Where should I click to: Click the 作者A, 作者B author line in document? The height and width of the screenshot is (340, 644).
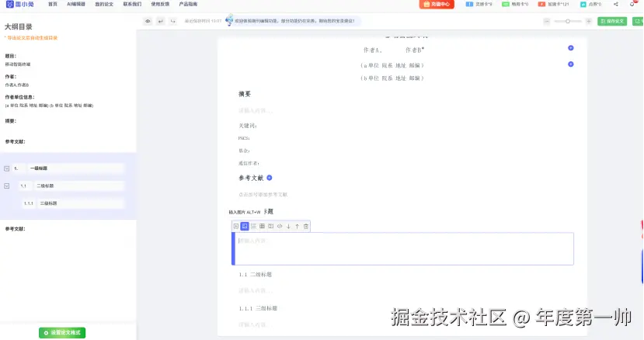point(393,50)
